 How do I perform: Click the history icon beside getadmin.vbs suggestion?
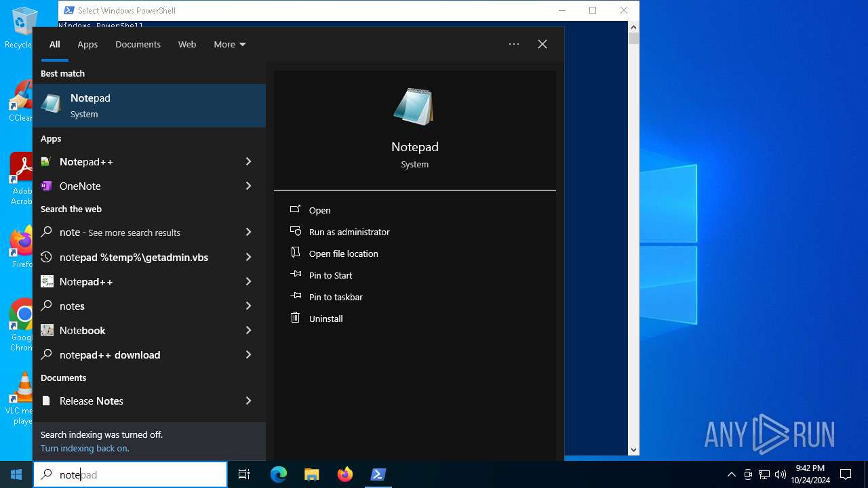46,257
